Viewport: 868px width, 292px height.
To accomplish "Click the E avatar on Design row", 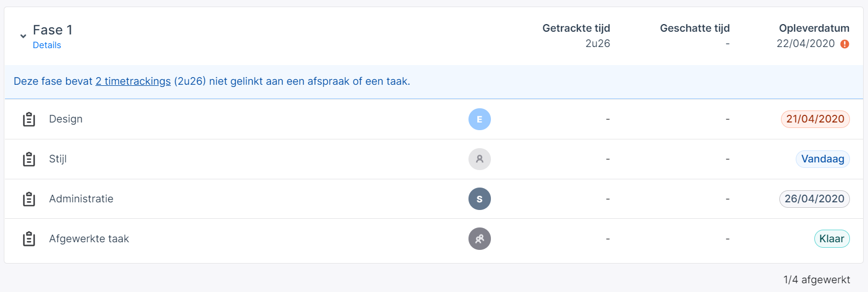I will tap(479, 119).
